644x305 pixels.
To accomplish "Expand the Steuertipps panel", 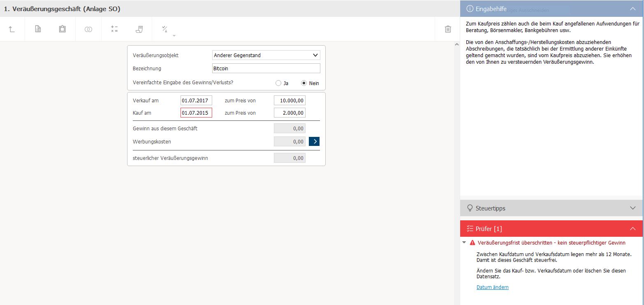I will [632, 208].
